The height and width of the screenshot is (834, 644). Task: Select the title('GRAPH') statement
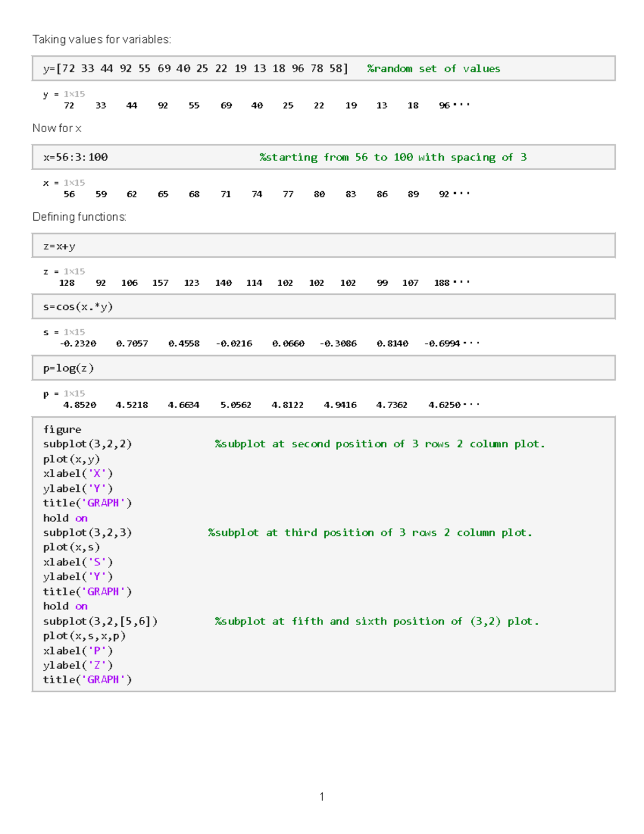point(87,503)
